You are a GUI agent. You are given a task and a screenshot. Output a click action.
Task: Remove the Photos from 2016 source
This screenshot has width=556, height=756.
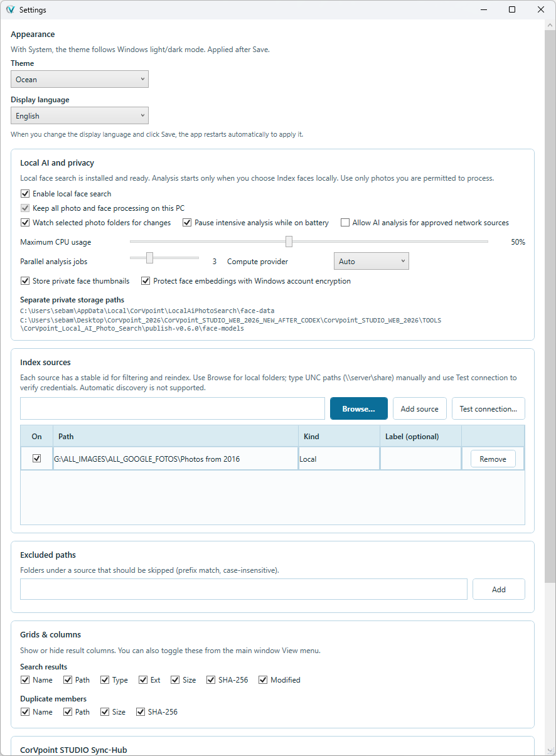click(493, 459)
